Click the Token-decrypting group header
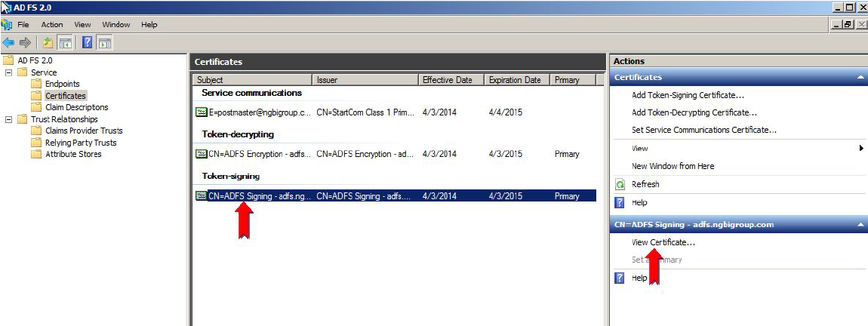The height and width of the screenshot is (326, 868). (238, 134)
